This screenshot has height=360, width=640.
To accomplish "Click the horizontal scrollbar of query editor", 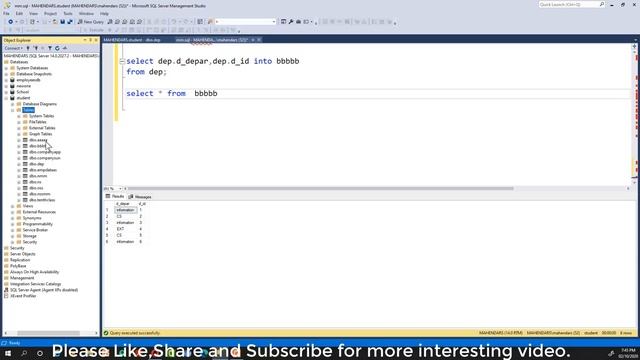I will coord(320,189).
